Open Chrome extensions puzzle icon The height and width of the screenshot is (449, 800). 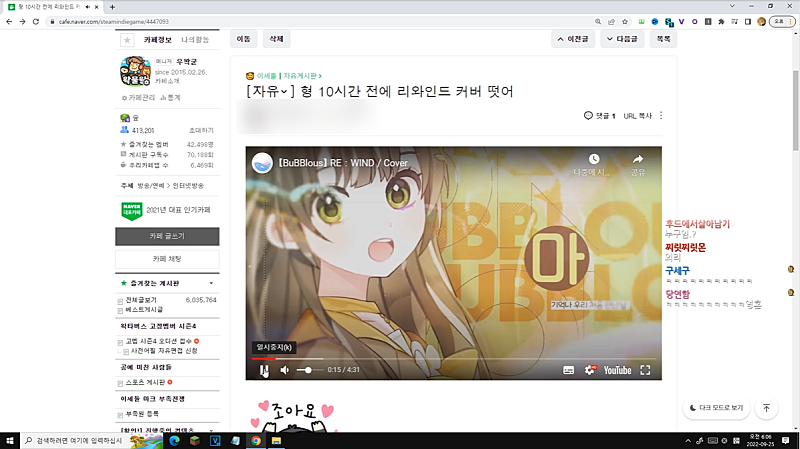click(x=721, y=21)
